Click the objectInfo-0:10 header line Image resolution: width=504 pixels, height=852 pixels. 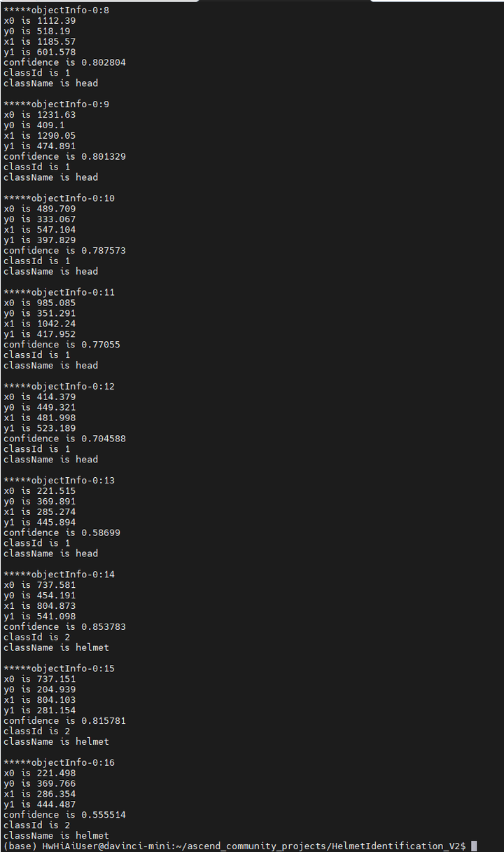[x=59, y=198]
